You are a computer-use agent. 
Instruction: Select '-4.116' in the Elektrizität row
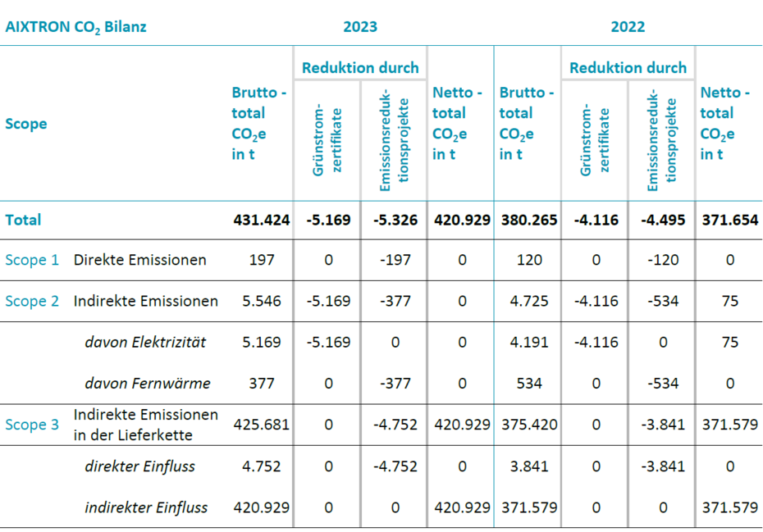[596, 343]
